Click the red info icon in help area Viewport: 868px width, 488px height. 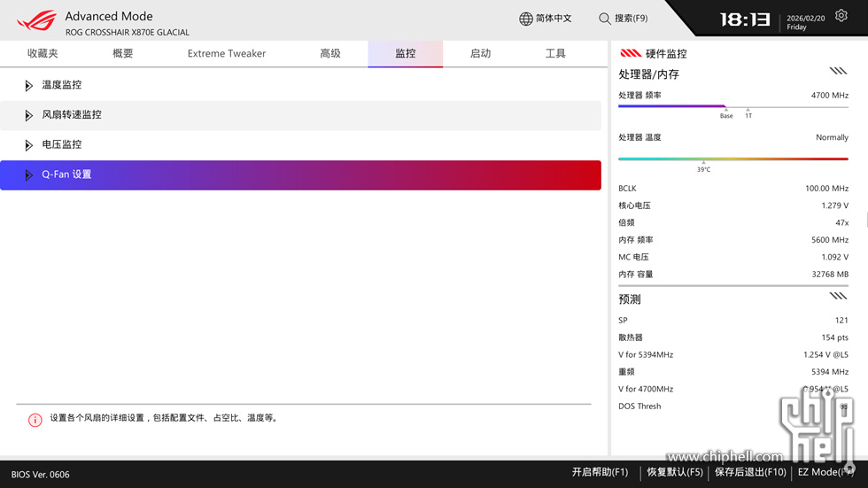click(35, 420)
